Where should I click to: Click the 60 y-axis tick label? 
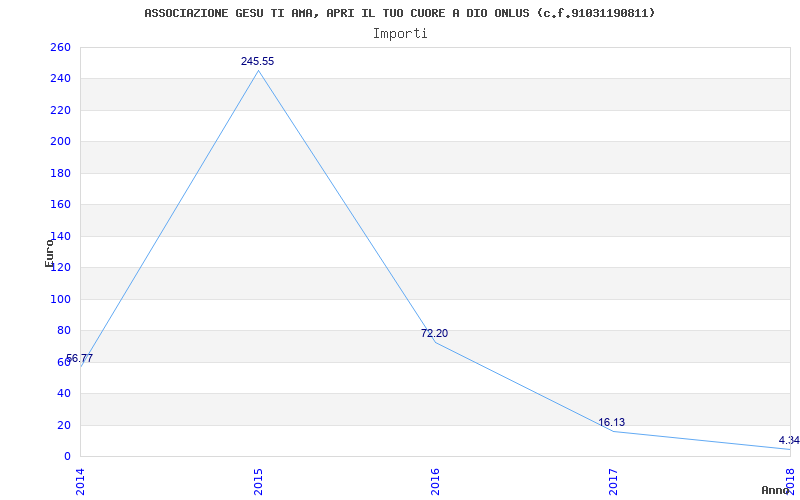[63, 362]
